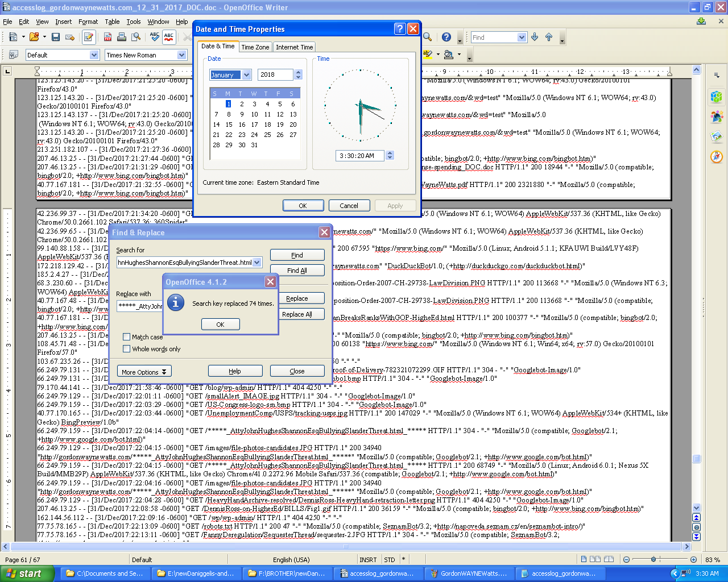Image resolution: width=728 pixels, height=582 pixels.
Task: Expand the Search for history dropdown
Action: pyautogui.click(x=257, y=263)
